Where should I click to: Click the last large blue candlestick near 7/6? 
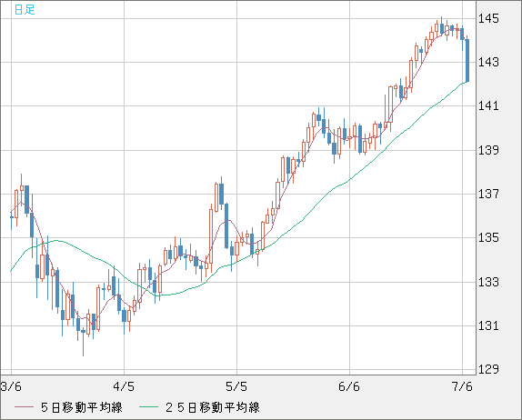[467, 60]
